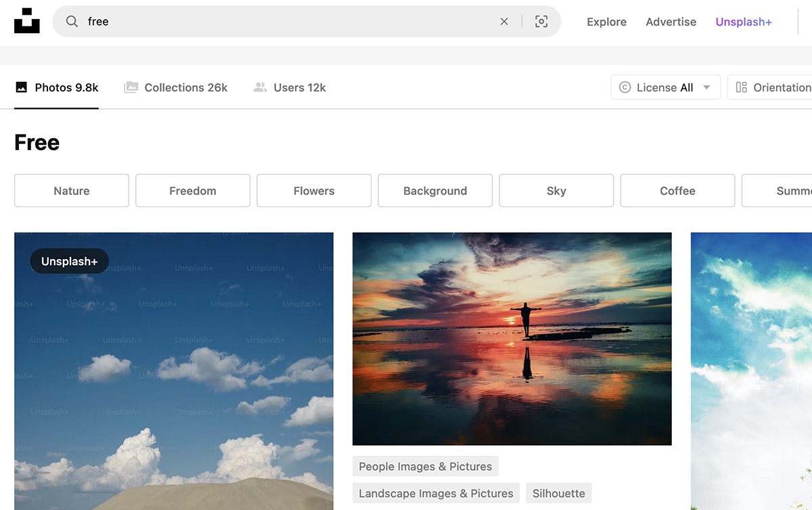Select the Freedom topic chip
The image size is (812, 510).
coord(193,191)
